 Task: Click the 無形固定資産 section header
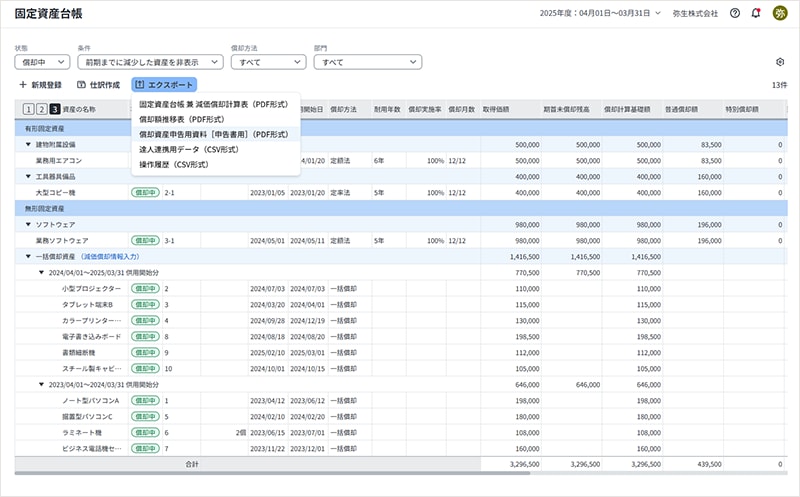coord(401,208)
